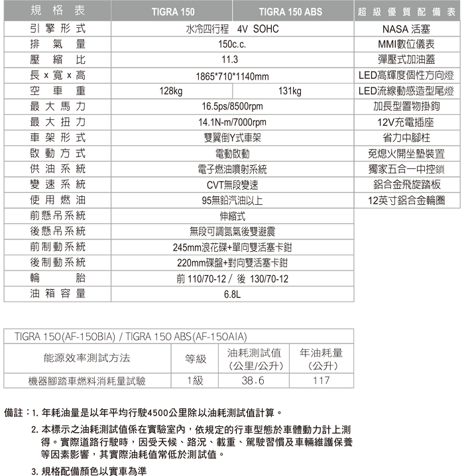Select the value 電動啟動
The image size is (464, 476).
pos(232,154)
